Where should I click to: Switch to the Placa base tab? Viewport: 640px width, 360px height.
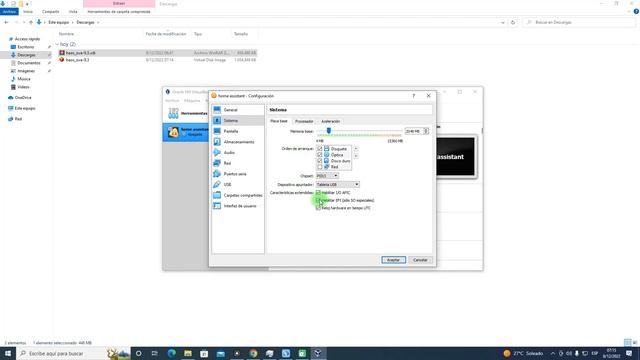pos(279,121)
